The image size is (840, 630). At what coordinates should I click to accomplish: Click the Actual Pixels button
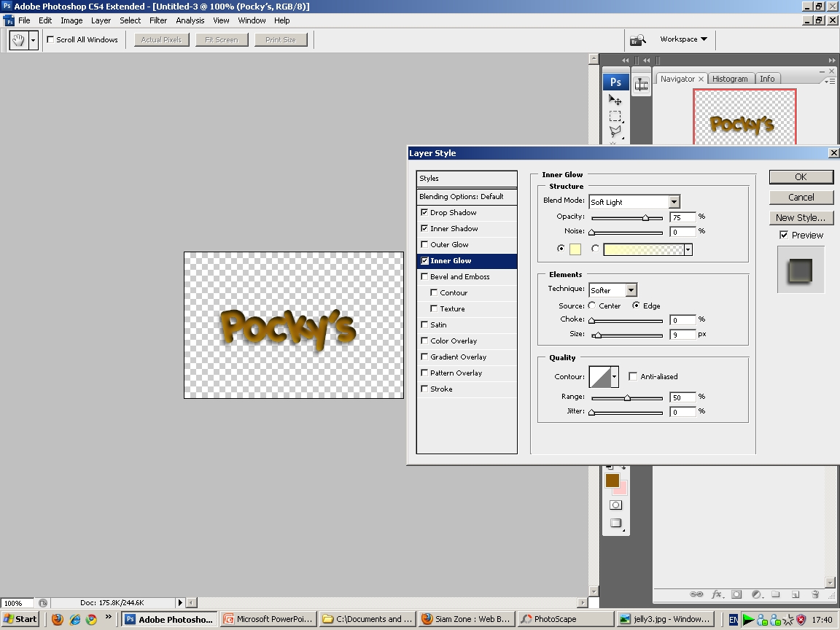[x=161, y=39]
